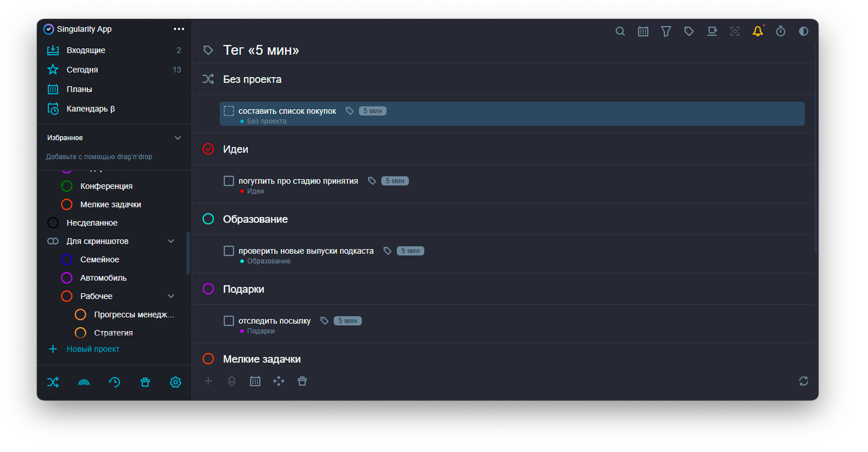Viewport: 868px width, 452px height.
Task: Click the add task plus icon in bottom toolbar
Action: [x=208, y=381]
